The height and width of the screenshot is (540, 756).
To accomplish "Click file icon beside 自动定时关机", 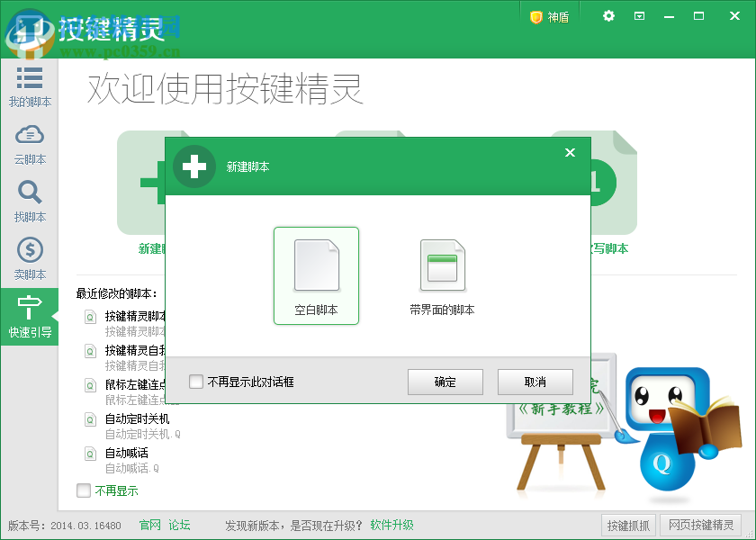I will pyautogui.click(x=90, y=419).
